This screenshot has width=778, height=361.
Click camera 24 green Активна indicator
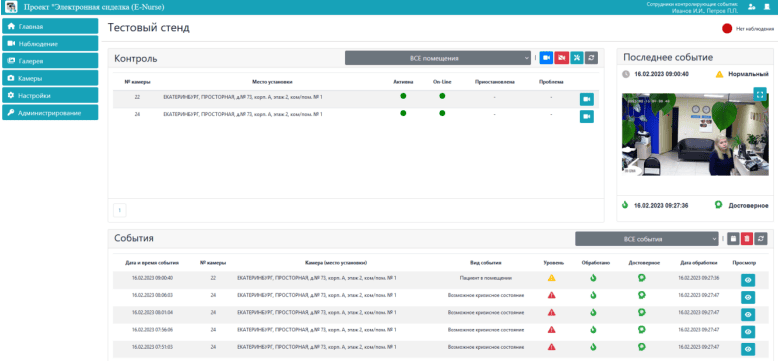pos(403,113)
